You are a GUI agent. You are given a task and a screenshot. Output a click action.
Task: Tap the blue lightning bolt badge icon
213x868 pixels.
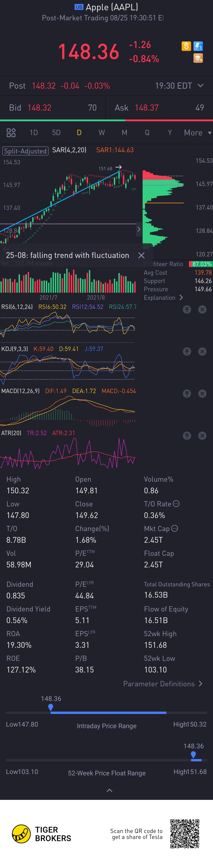click(198, 46)
